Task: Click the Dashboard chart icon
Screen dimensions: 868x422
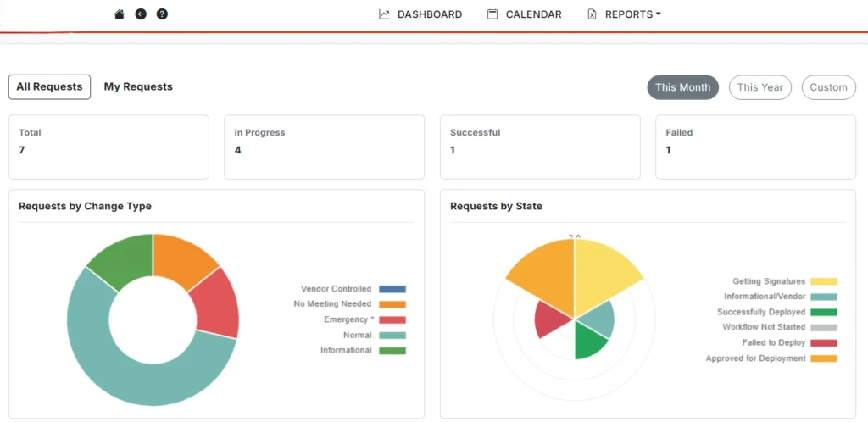Action: (384, 14)
